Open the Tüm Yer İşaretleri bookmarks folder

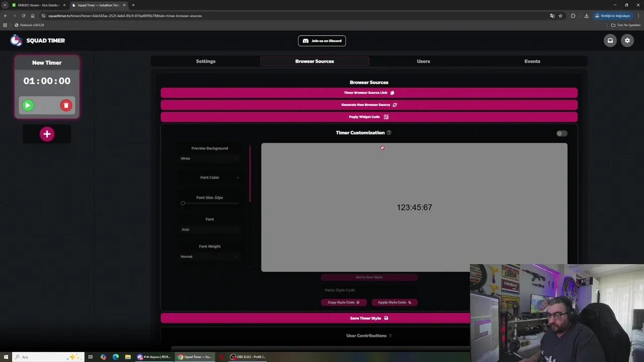(626, 25)
